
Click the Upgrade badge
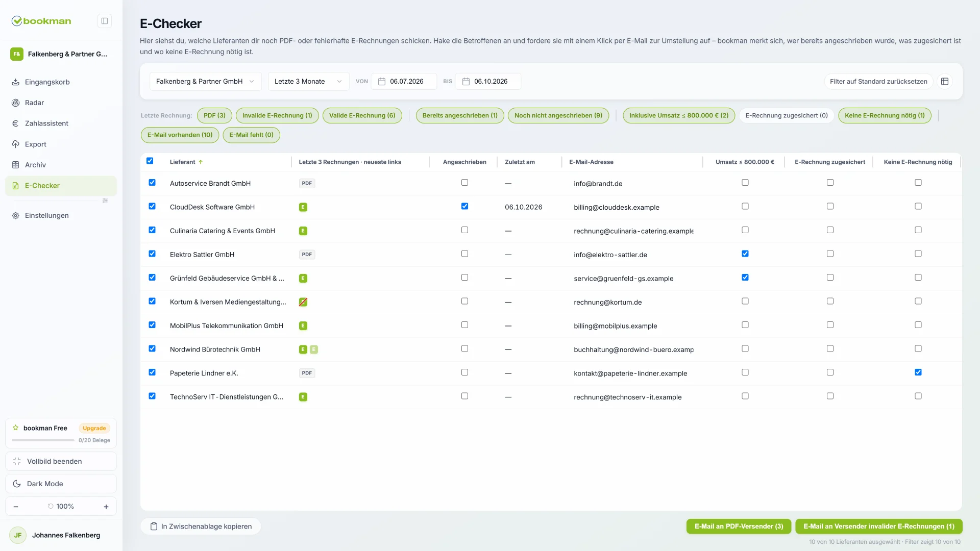click(x=94, y=429)
